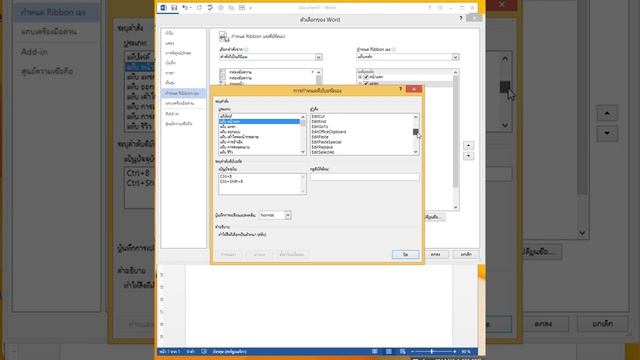Open the Undo history dropdown arrow
Screen dimensions: 640x360
[x=191, y=8]
